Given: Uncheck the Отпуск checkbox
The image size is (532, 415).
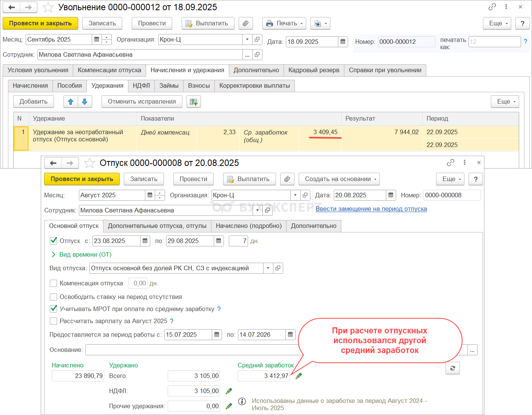Looking at the screenshot, I should point(54,241).
